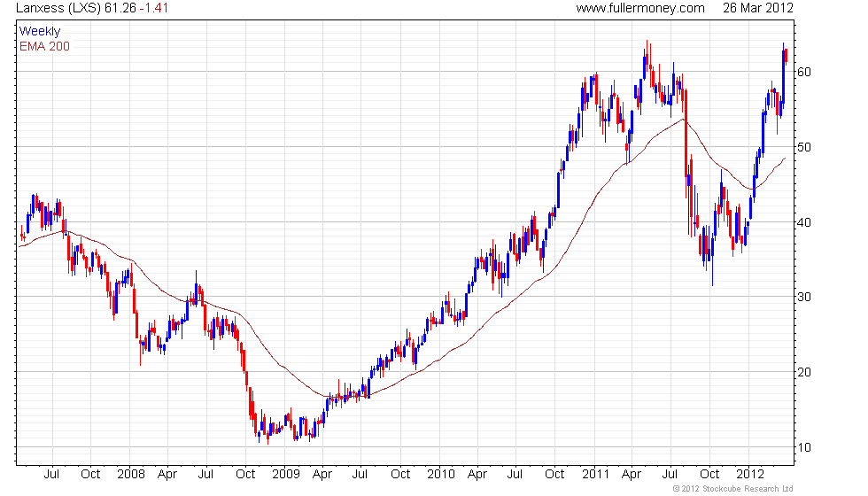
Task: Click the 2011 year axis label
Action: click(595, 475)
